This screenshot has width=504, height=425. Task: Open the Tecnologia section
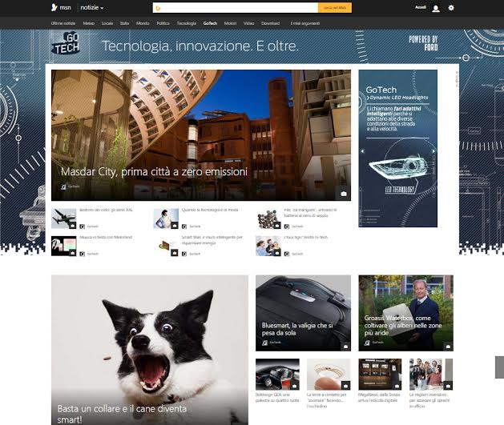pos(187,23)
